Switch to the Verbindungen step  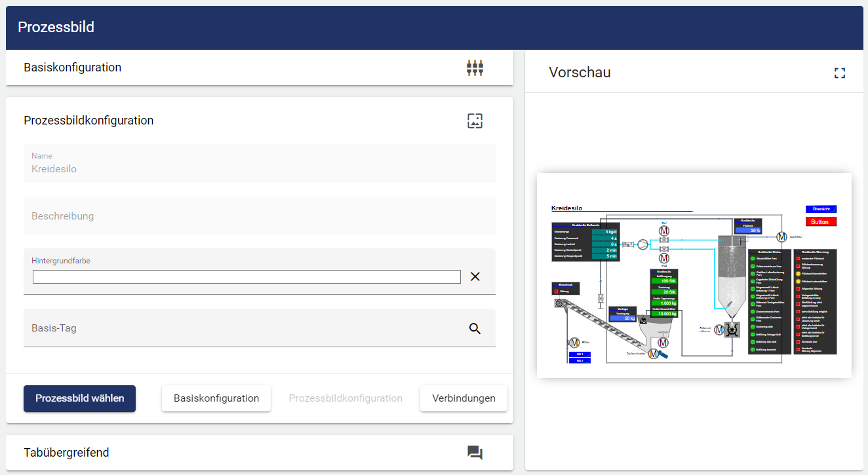tap(464, 398)
